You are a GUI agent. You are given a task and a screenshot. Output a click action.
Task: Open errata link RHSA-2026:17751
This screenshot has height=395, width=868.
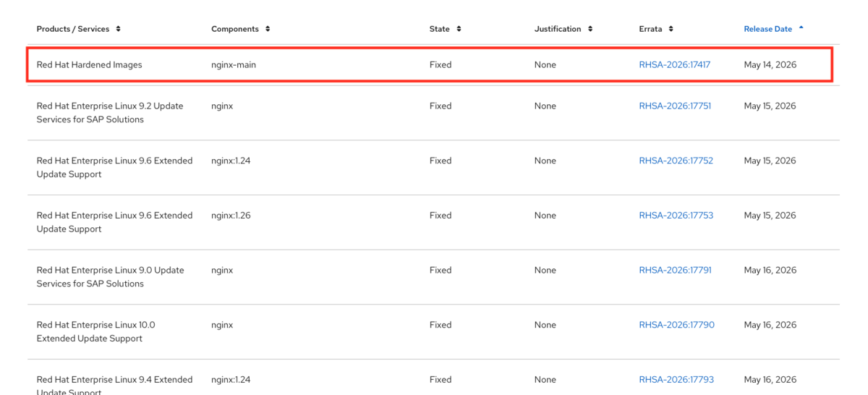[x=675, y=106]
